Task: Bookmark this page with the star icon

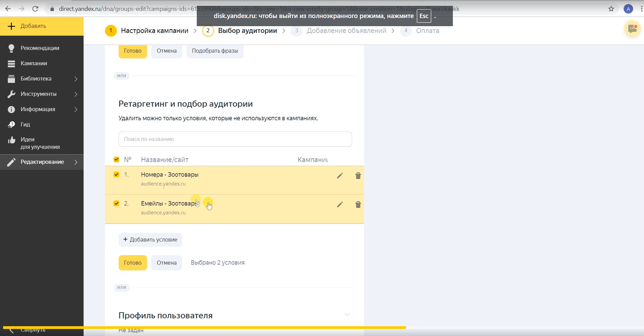Action: pos(611,9)
